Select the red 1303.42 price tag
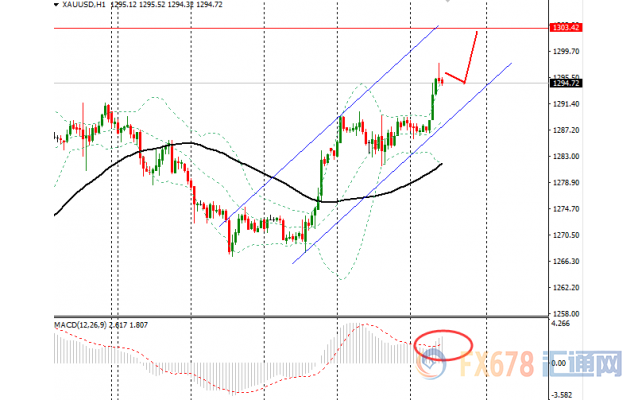This screenshot has height=400, width=640. pos(566,28)
